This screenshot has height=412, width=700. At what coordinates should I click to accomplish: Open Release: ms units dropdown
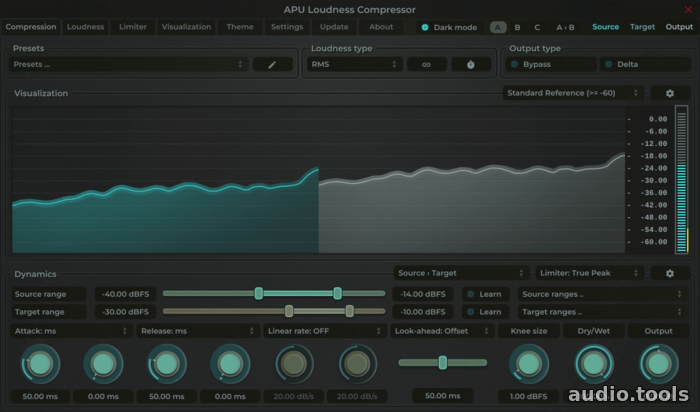click(198, 331)
